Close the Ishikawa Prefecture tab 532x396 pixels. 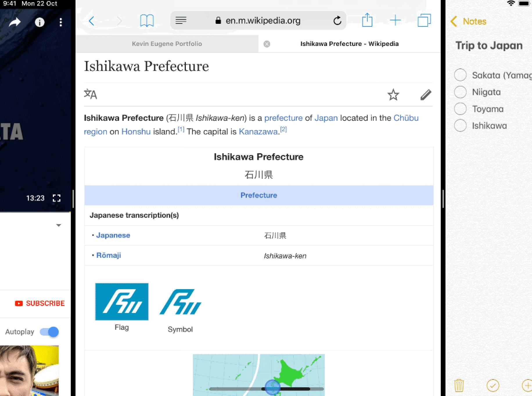click(267, 44)
